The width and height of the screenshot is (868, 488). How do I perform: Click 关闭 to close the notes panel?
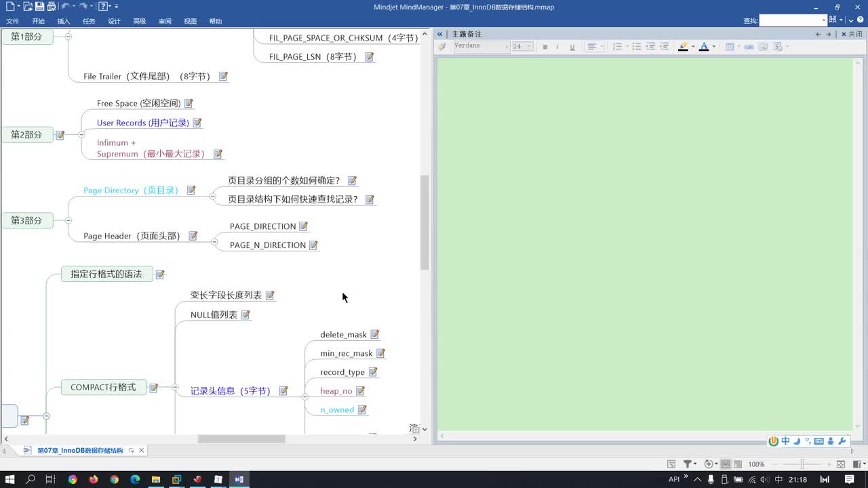click(x=852, y=34)
